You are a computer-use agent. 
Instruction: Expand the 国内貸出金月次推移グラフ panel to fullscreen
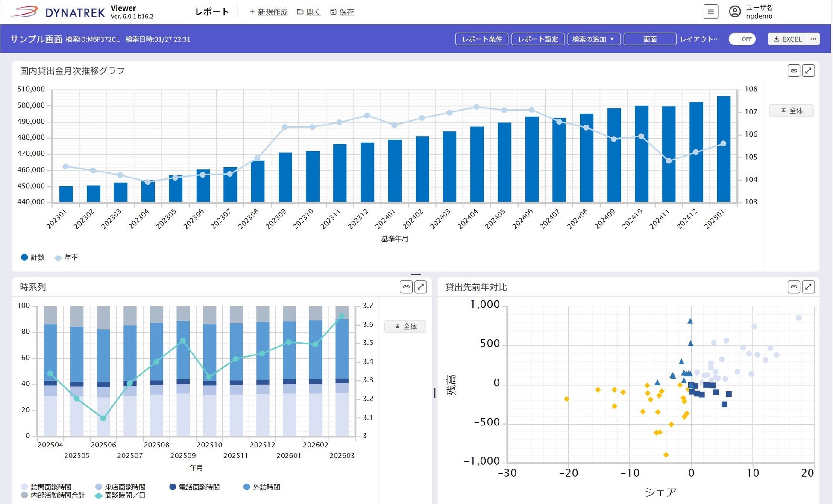808,71
